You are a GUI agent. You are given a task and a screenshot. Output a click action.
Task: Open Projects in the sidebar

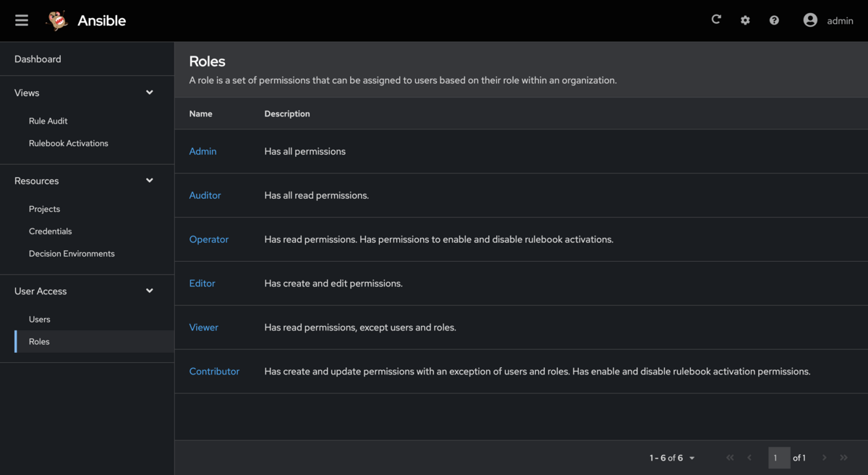tap(44, 208)
